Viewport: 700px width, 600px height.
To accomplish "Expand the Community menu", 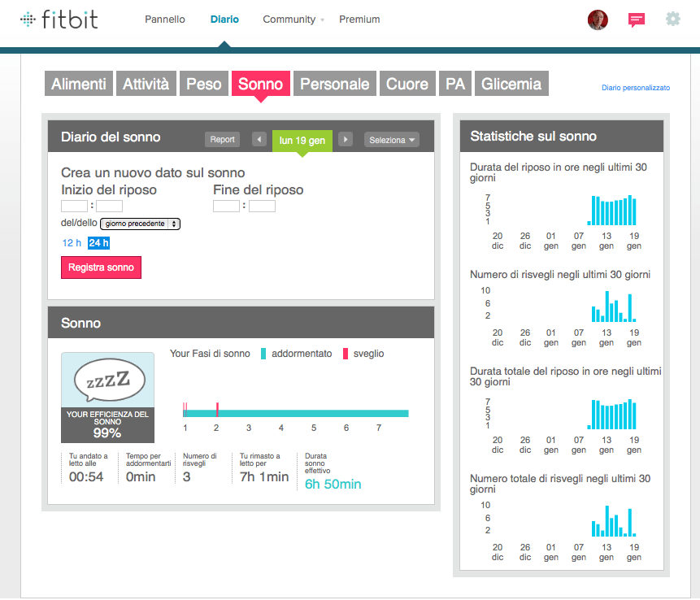I will [x=293, y=20].
